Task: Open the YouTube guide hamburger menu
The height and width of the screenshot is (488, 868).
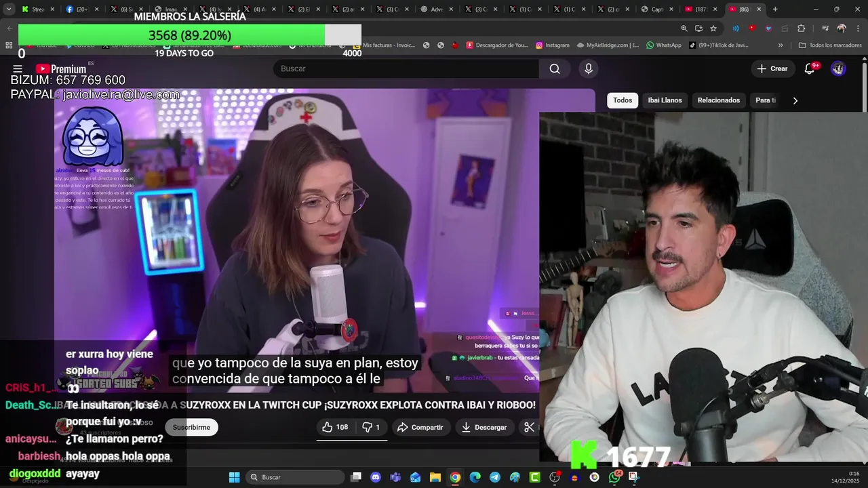Action: 18,68
